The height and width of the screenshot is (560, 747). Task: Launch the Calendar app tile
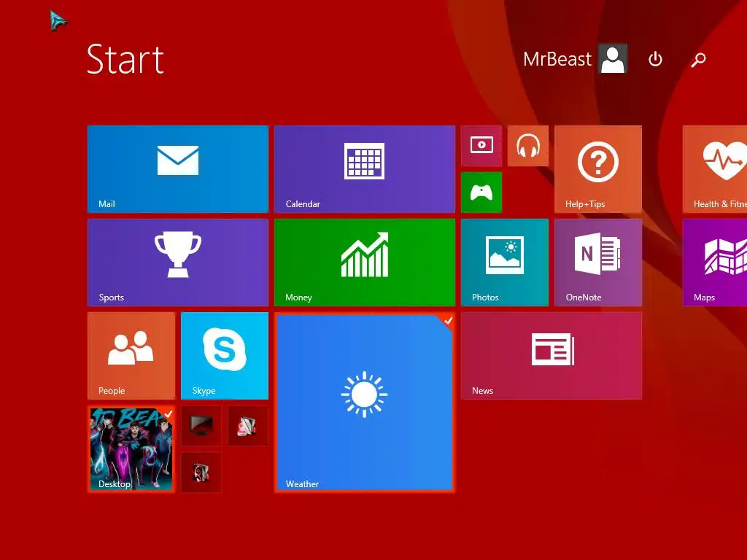[x=365, y=169]
